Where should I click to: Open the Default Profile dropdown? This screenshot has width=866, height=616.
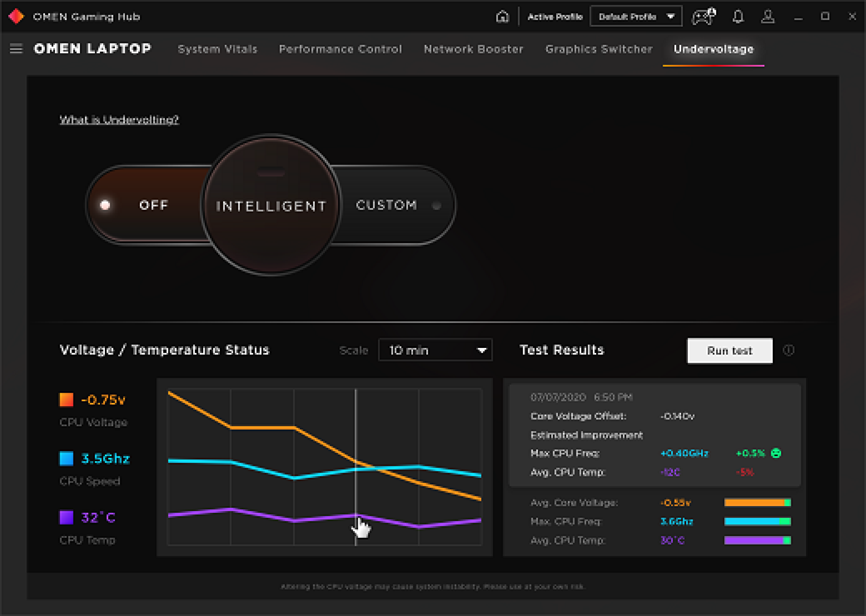(636, 16)
